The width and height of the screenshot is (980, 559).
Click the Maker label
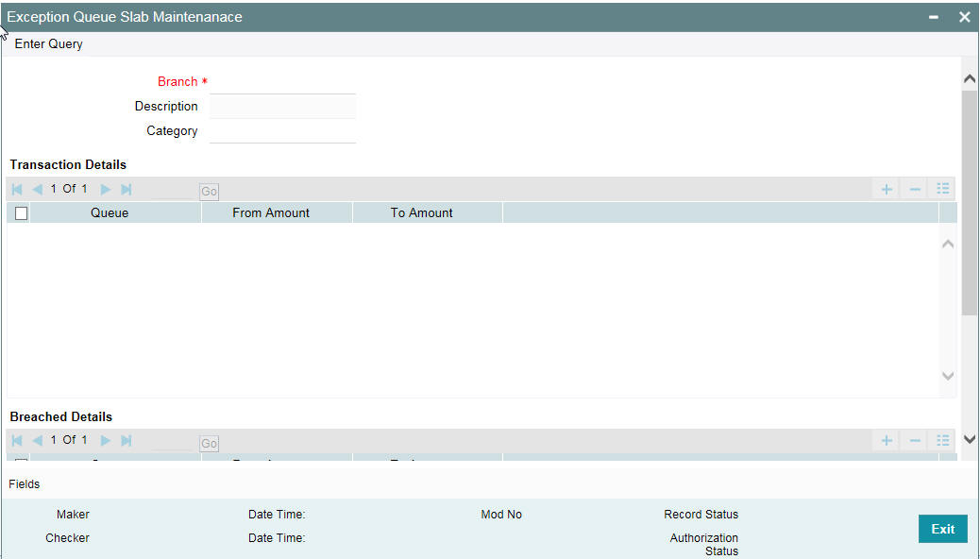[73, 515]
